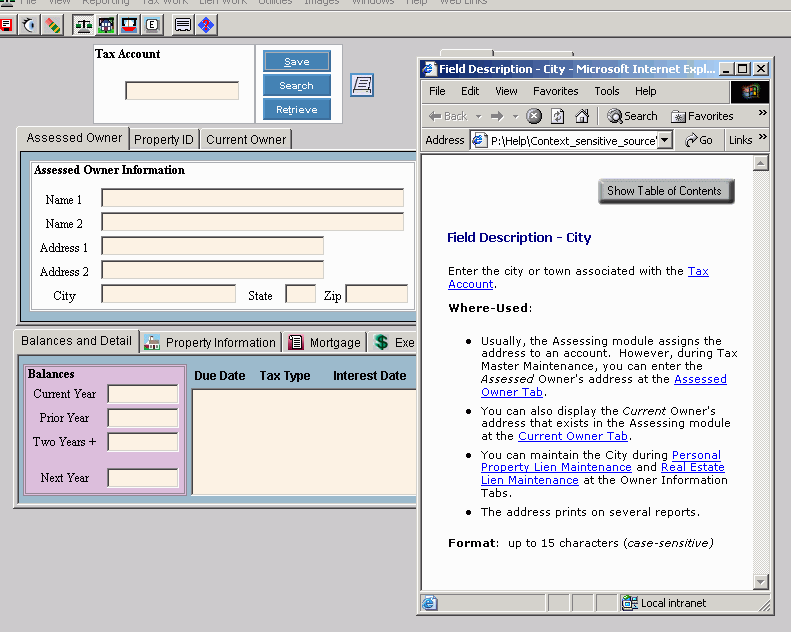Screen dimensions: 791x632
Task: Open the IE Favorites menu
Action: click(x=555, y=91)
